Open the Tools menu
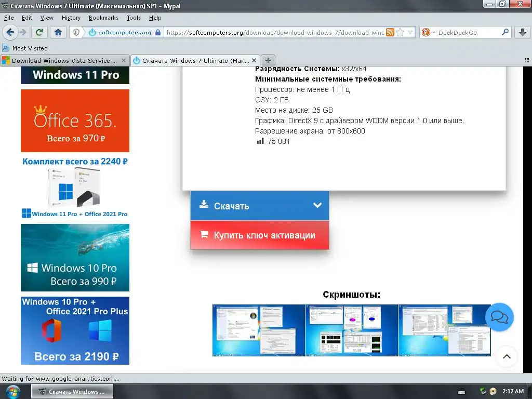The height and width of the screenshot is (399, 532). [134, 18]
